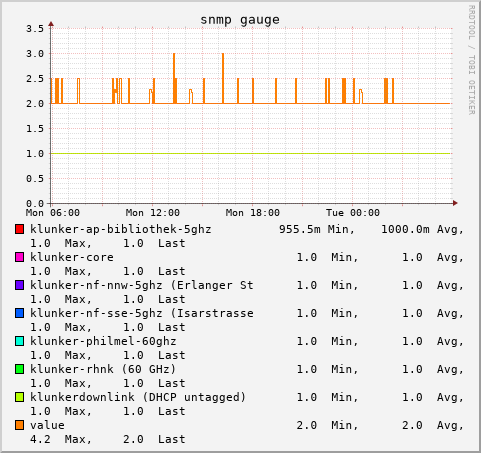Click the Mon 18:00 time axis label
Viewport: 481px width, 453px height.
point(253,213)
